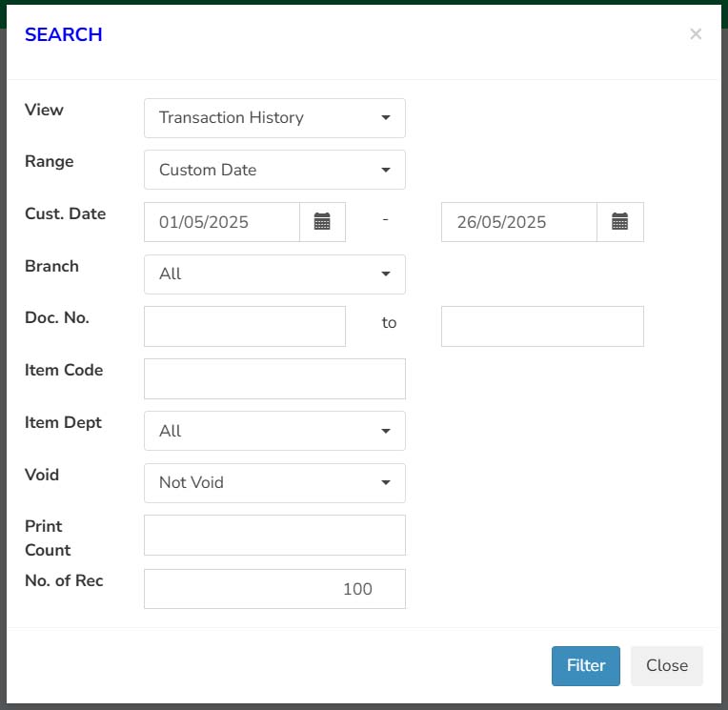Click the Item Code input field
This screenshot has width=728, height=710.
tap(274, 379)
